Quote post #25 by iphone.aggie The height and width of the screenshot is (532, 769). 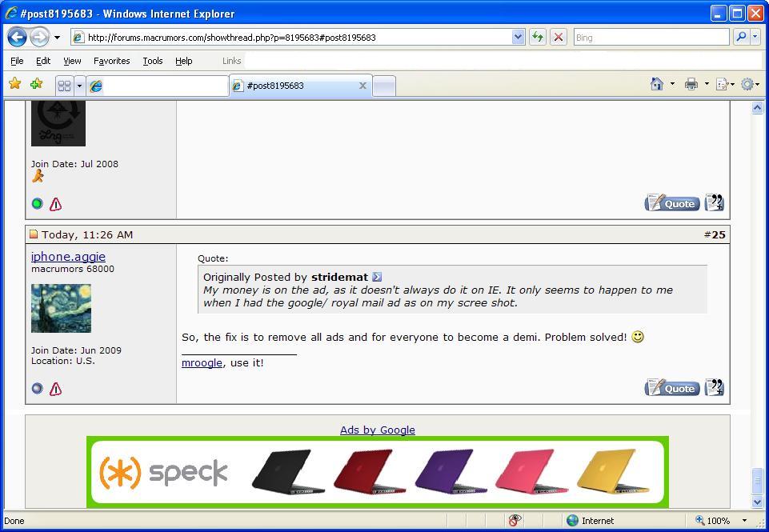coord(672,387)
